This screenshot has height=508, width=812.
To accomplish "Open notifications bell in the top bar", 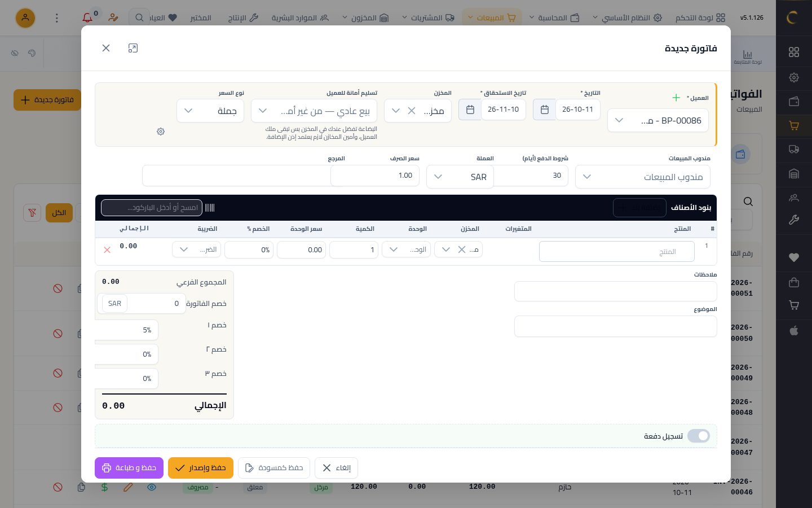I will 87,17.
